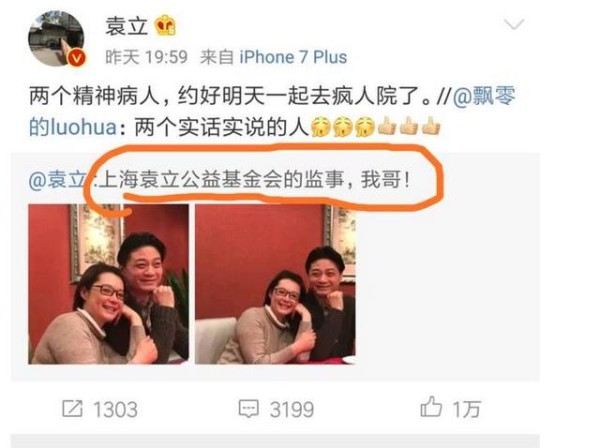Open comments via speech bubble icon
The width and height of the screenshot is (600, 448).
tap(249, 408)
